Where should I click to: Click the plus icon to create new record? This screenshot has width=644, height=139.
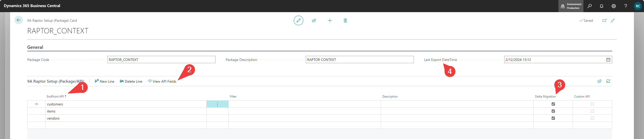(x=330, y=20)
